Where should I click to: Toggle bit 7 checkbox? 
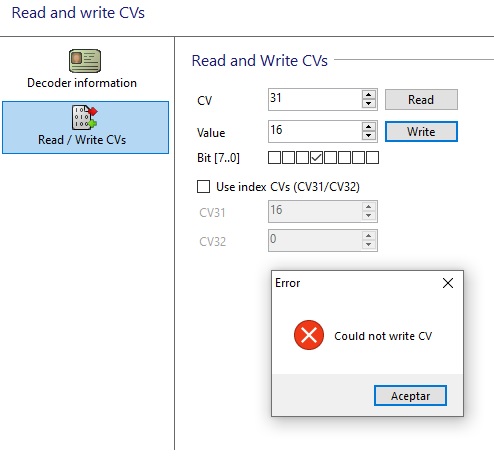tap(274, 157)
